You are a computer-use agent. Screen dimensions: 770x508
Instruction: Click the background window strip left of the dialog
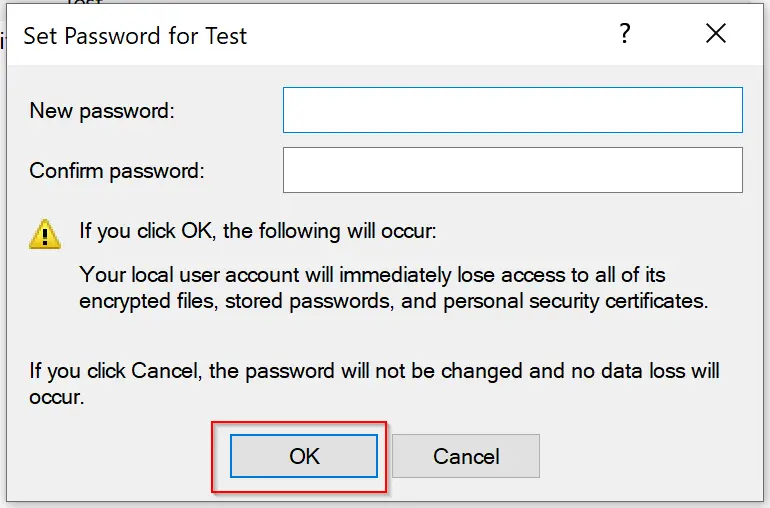coord(3,255)
